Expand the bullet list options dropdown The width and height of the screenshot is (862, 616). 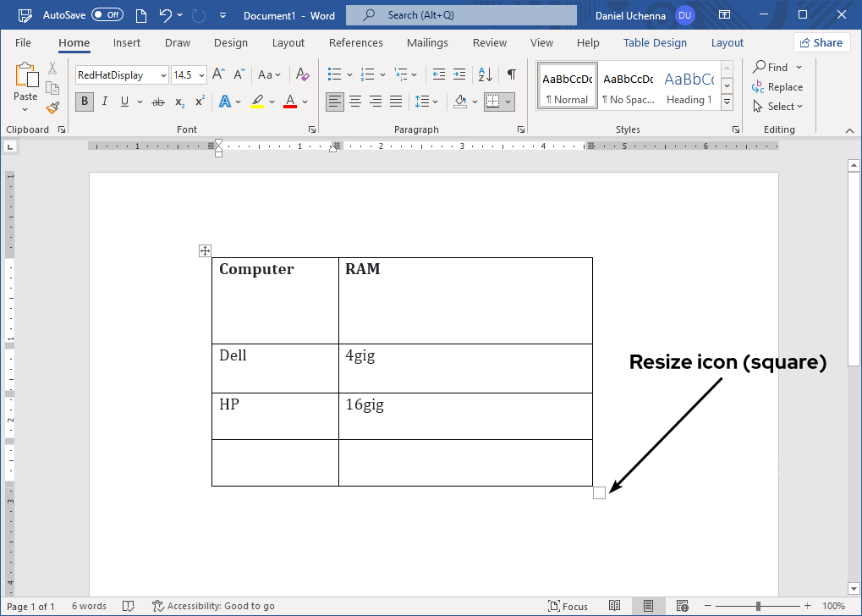coord(351,74)
